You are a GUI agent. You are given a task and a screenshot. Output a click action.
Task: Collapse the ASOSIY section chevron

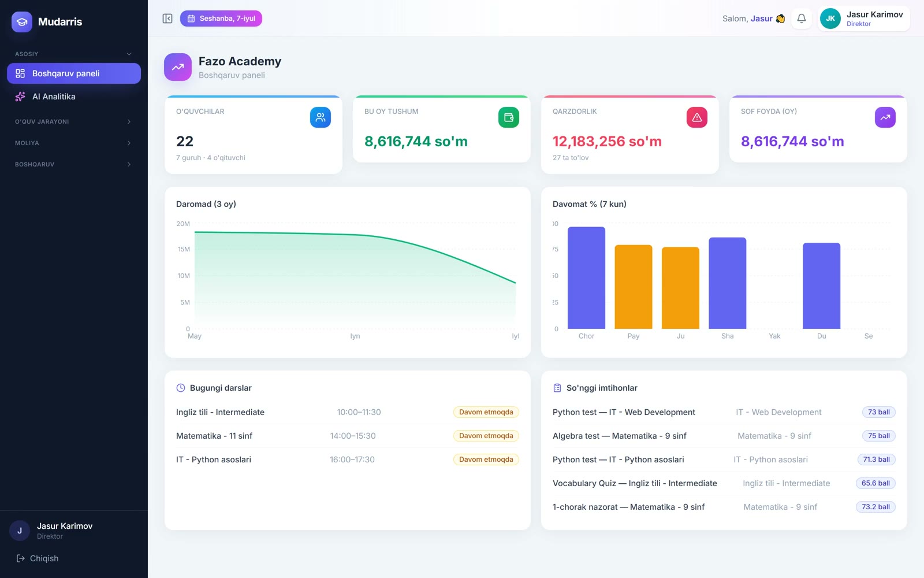coord(129,54)
